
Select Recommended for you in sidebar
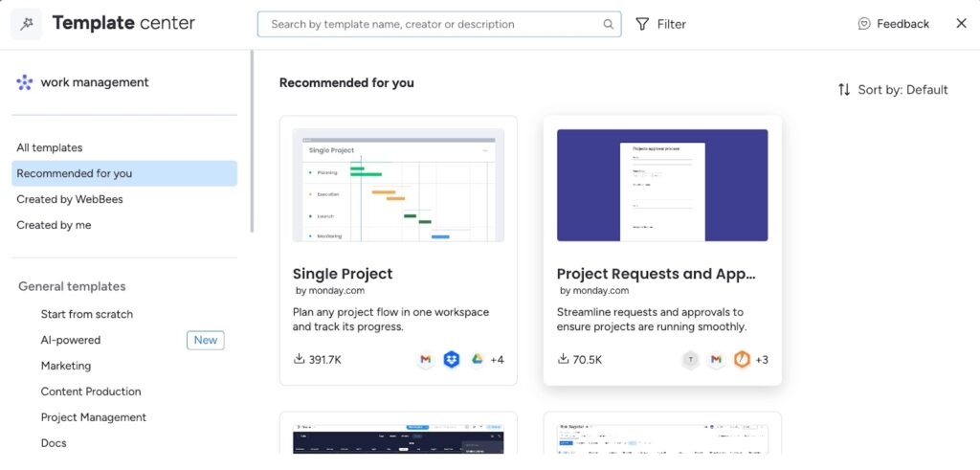[x=124, y=174]
